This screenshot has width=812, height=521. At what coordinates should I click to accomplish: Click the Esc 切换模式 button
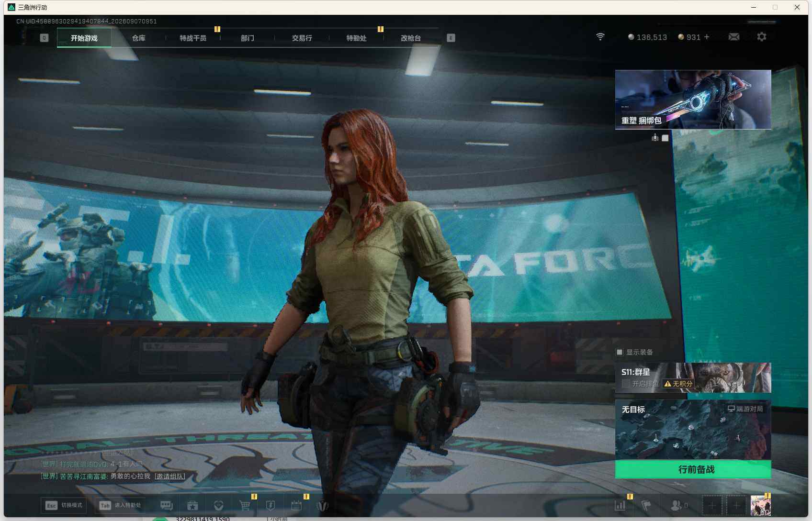(x=64, y=505)
